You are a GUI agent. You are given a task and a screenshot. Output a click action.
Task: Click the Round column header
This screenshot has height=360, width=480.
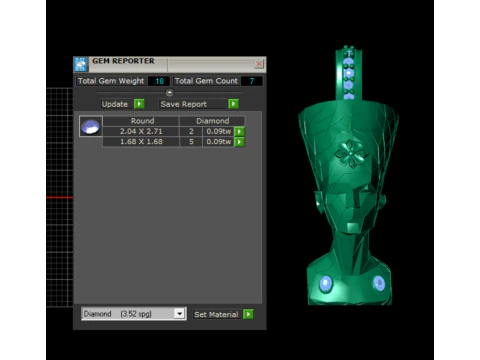141,121
